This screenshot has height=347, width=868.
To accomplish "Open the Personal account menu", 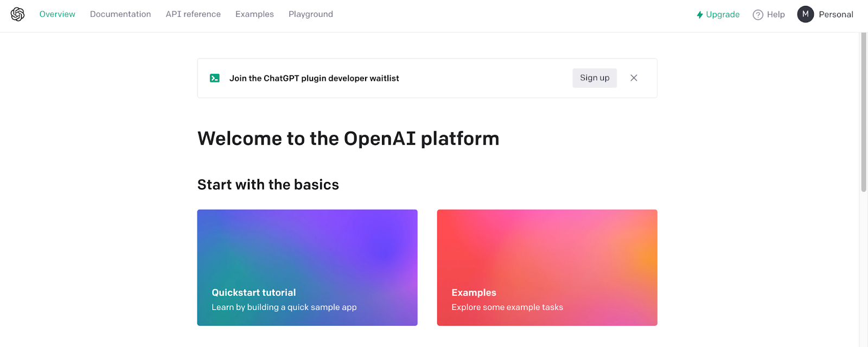I will [825, 14].
